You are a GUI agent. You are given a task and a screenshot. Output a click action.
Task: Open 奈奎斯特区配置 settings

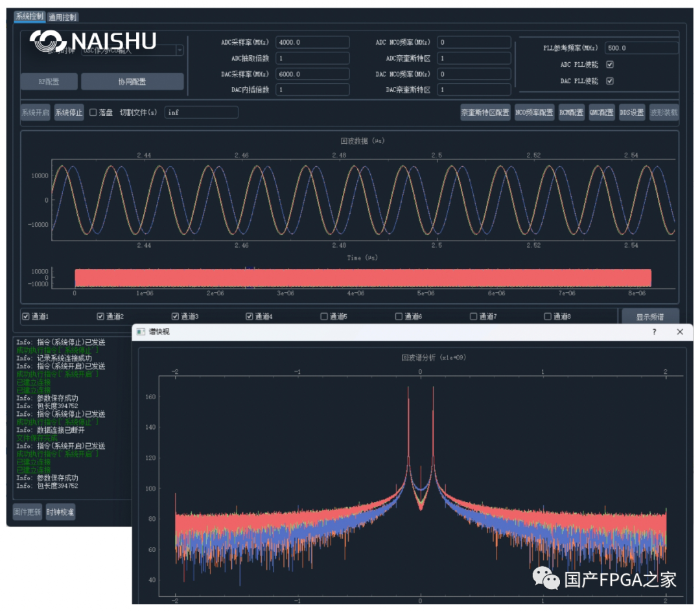click(485, 113)
